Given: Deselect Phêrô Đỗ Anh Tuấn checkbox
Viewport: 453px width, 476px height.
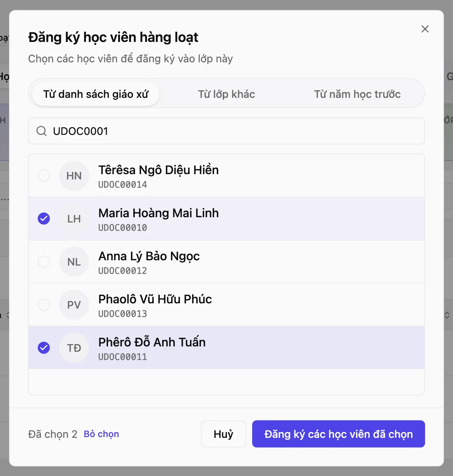Looking at the screenshot, I should tap(44, 348).
